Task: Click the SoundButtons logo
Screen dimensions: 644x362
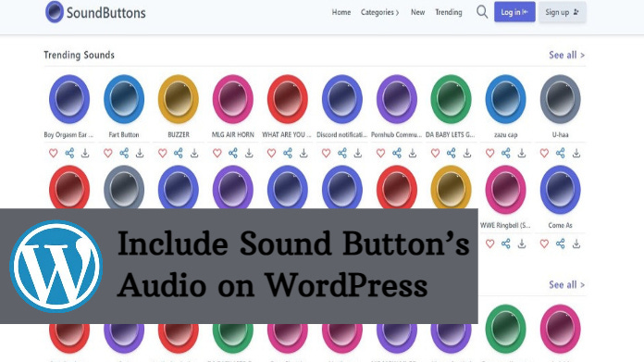Action: pyautogui.click(x=95, y=12)
